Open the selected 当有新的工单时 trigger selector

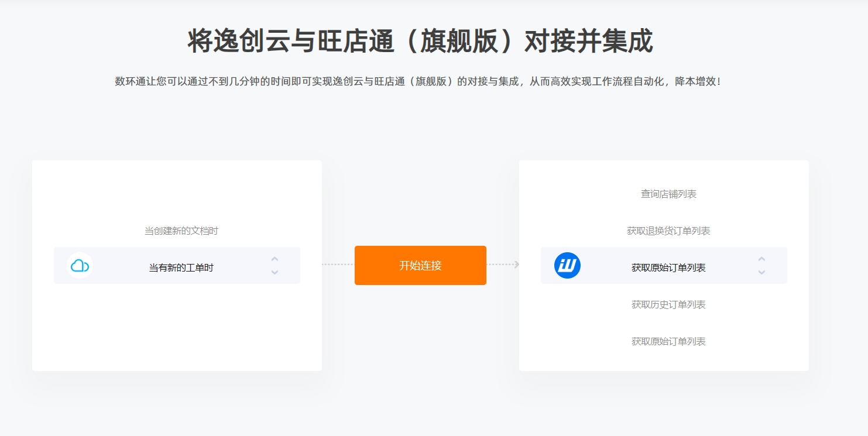pos(177,266)
